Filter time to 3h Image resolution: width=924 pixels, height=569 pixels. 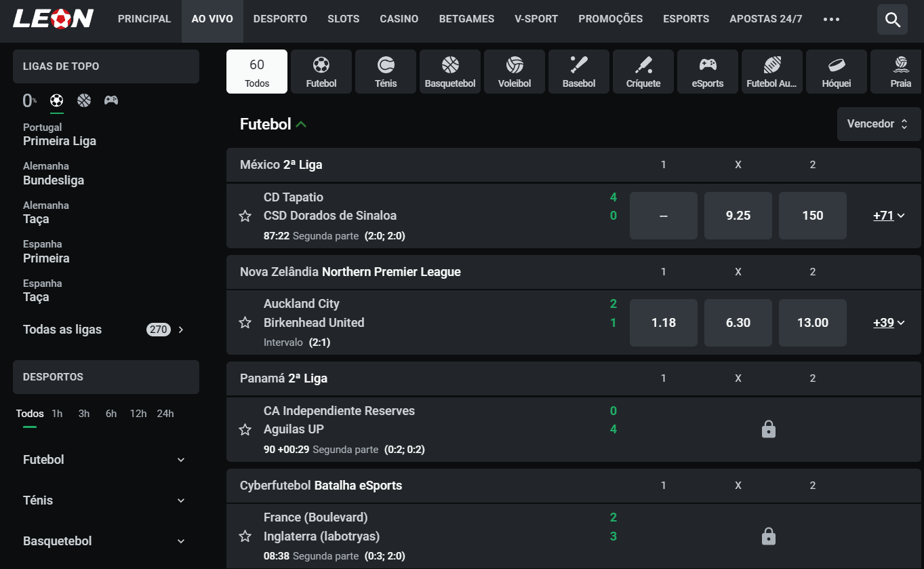tap(84, 414)
